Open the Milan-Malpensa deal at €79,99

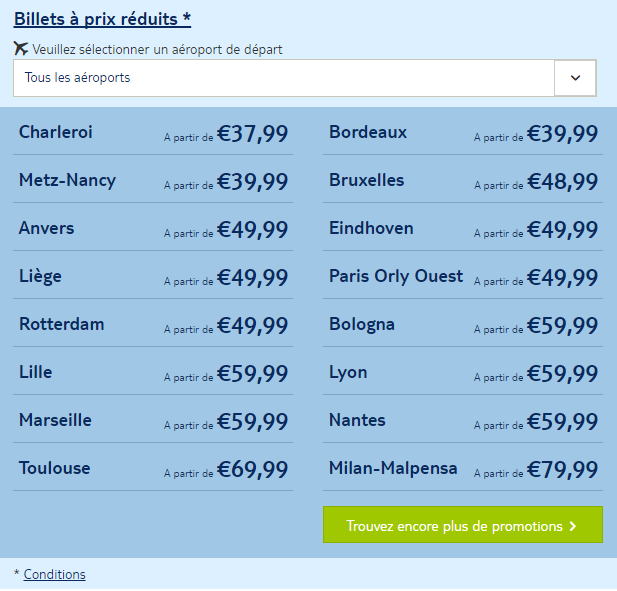point(463,467)
